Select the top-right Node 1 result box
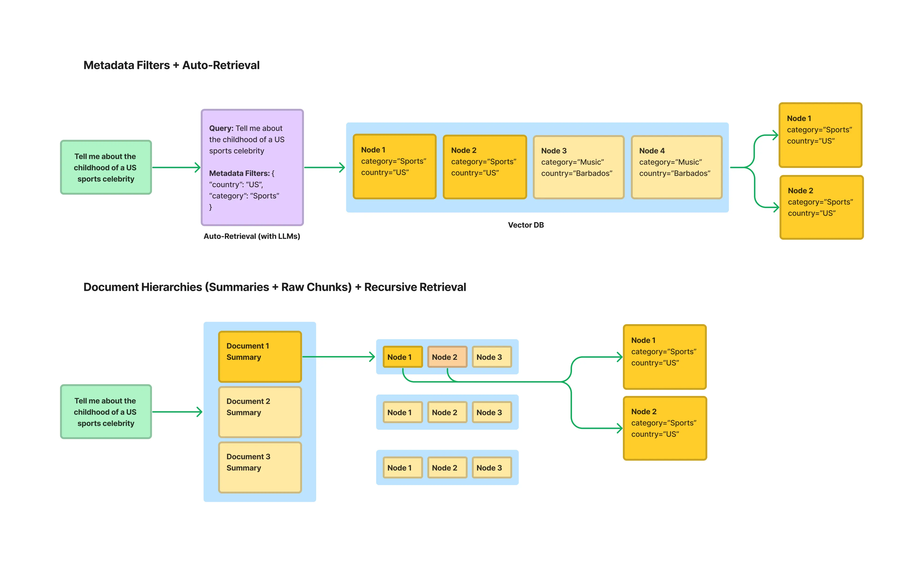 tap(820, 135)
